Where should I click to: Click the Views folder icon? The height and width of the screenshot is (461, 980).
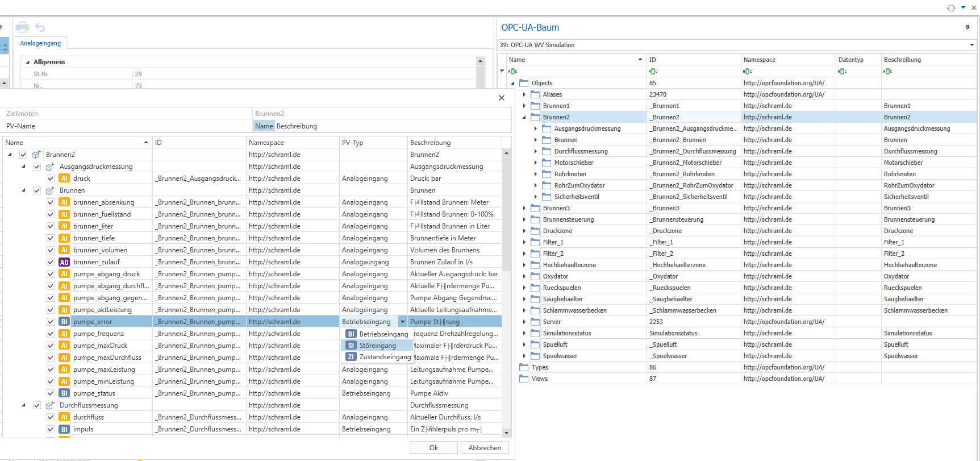pyautogui.click(x=524, y=379)
